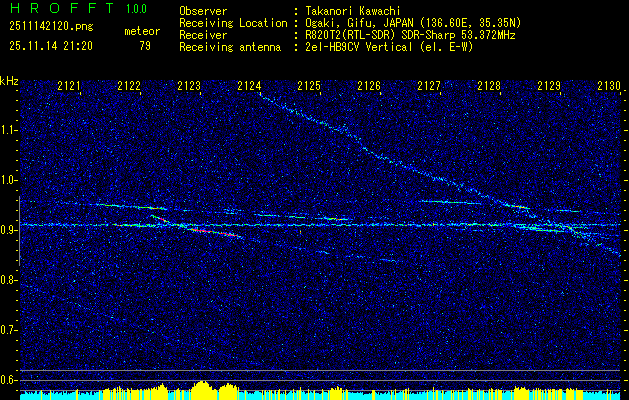Click the 2124 time axis marker
This screenshot has height=400, width=629.
click(249, 86)
